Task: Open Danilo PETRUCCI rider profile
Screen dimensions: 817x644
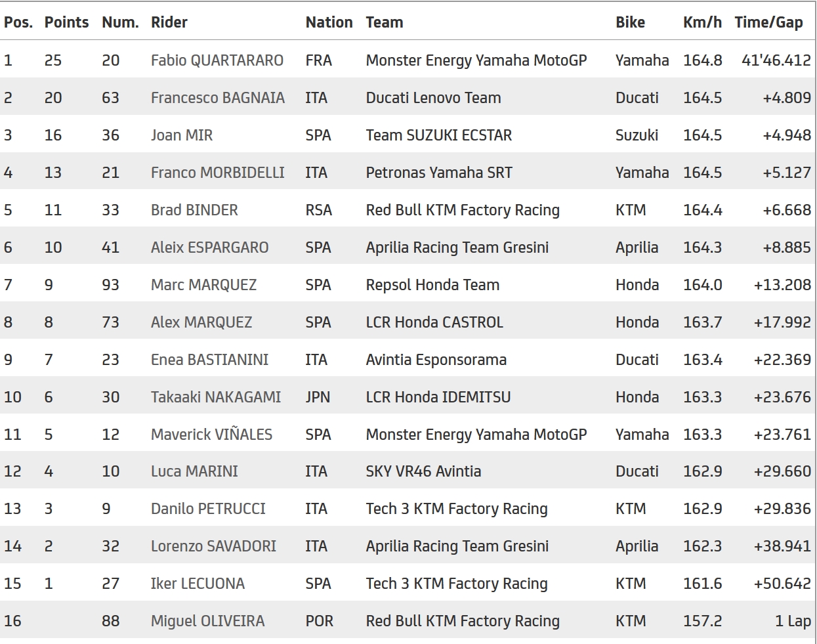Action: [x=208, y=509]
